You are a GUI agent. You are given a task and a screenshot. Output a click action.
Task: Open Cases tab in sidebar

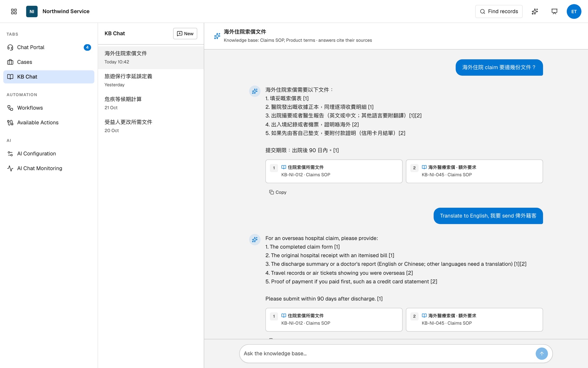coord(49,62)
